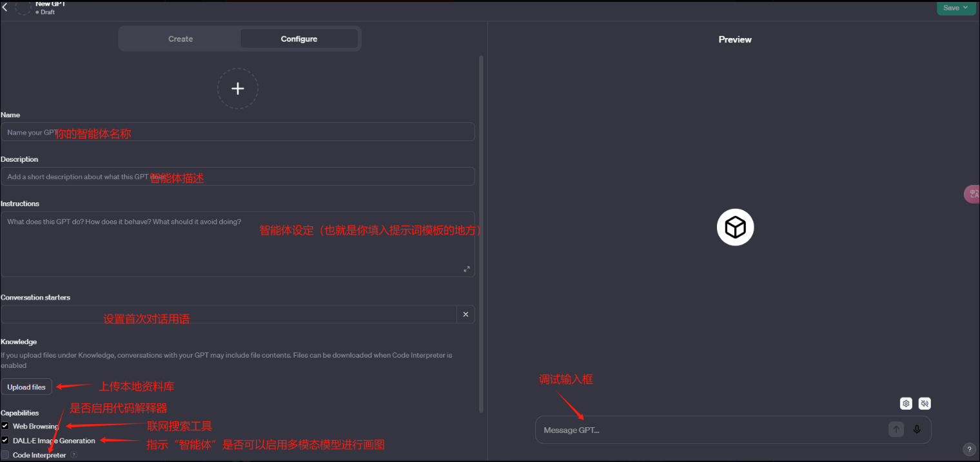
Task: Upload a GPT avatar via the plus circle
Action: click(238, 89)
